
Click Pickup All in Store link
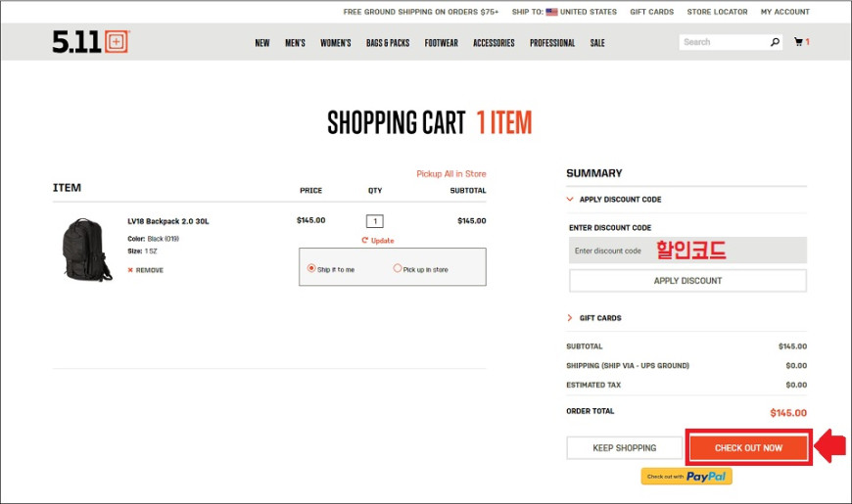coord(451,174)
